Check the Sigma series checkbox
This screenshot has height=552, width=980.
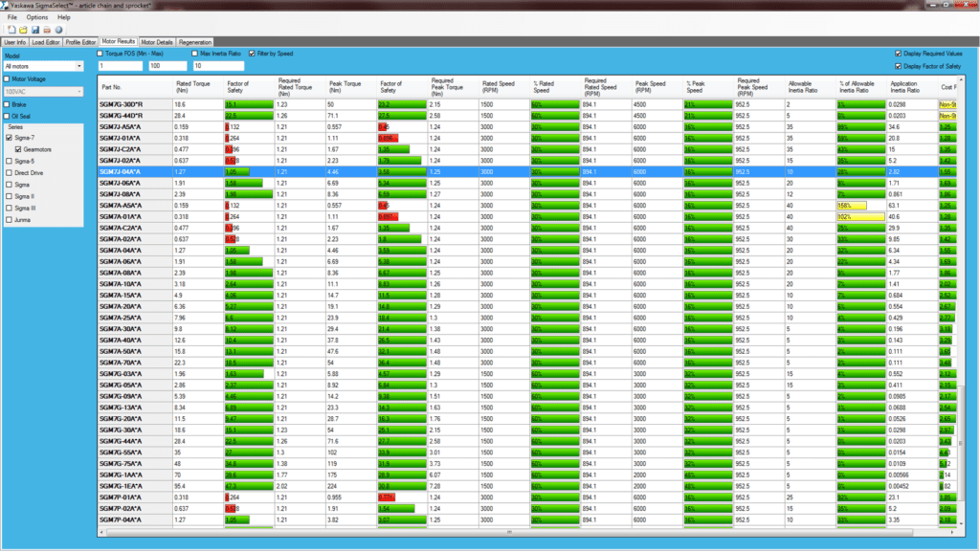pyautogui.click(x=10, y=185)
